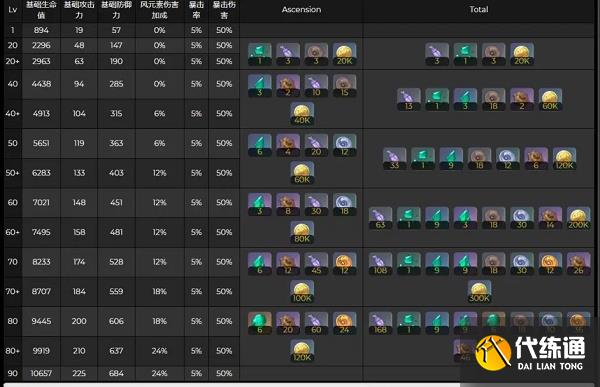Click the 40K Mora coin in level 40 Ascension

coord(302,113)
